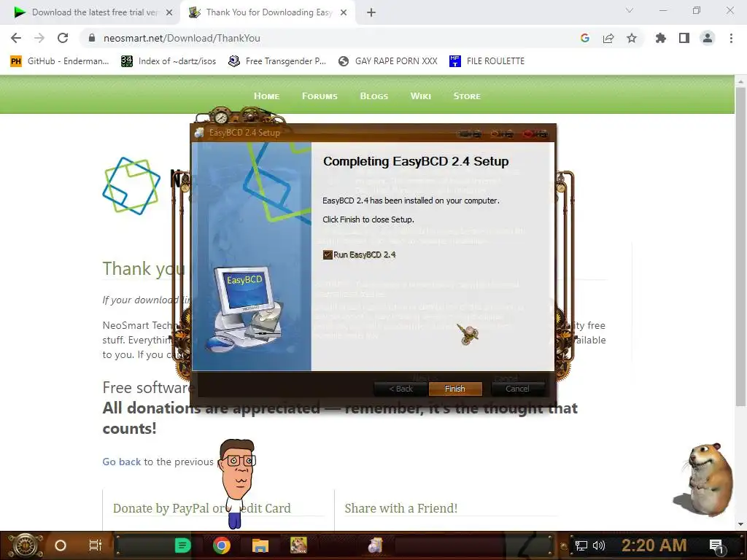Click the 2:20 AM clock
Image resolution: width=747 pixels, height=560 pixels.
654,545
